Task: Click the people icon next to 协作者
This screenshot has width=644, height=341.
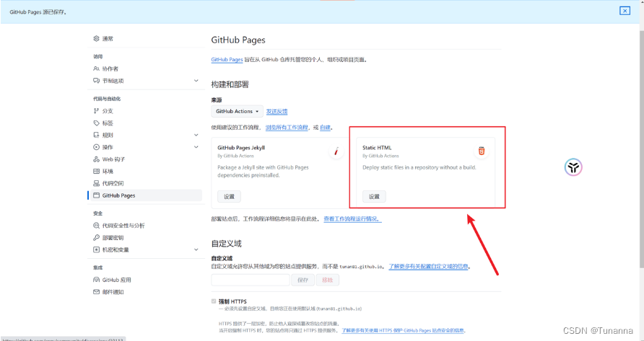Action: point(96,69)
